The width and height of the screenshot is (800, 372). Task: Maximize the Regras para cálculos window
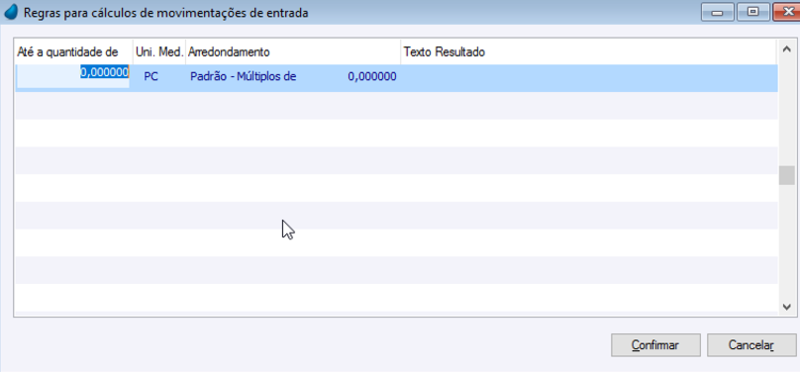click(753, 12)
